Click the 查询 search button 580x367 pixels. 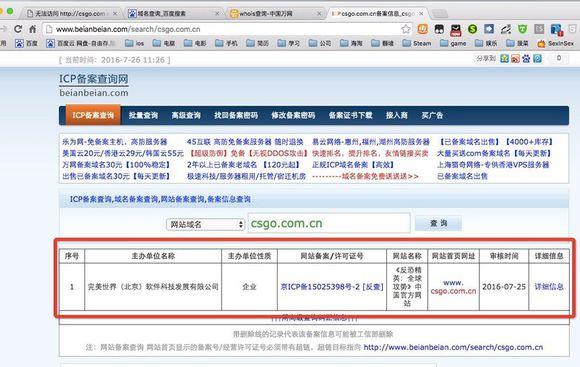438,223
